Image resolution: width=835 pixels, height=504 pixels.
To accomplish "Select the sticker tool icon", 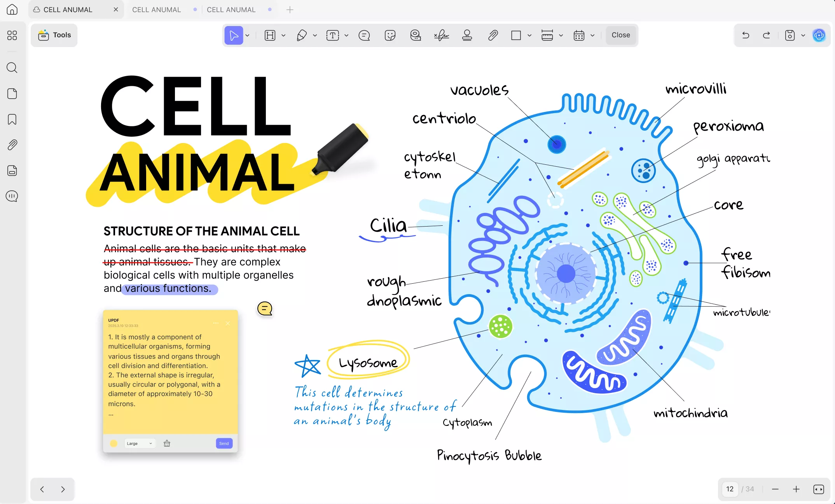I will coord(390,35).
